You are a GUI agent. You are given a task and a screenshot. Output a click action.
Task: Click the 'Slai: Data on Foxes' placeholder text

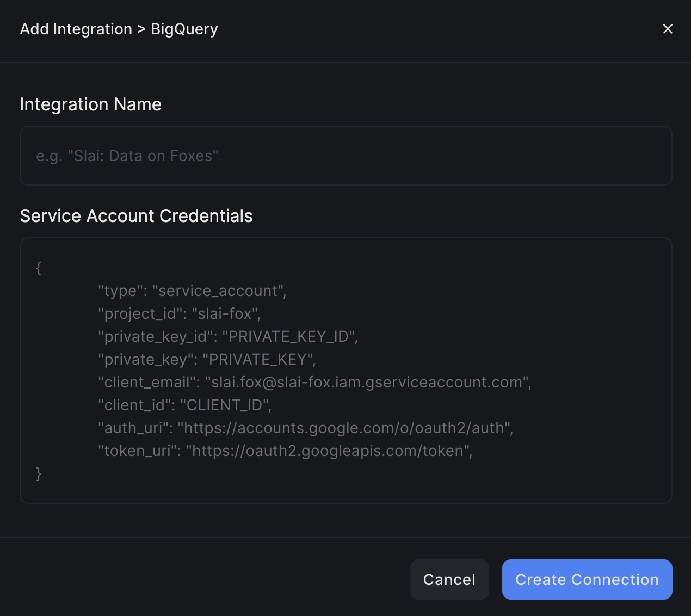tap(127, 156)
